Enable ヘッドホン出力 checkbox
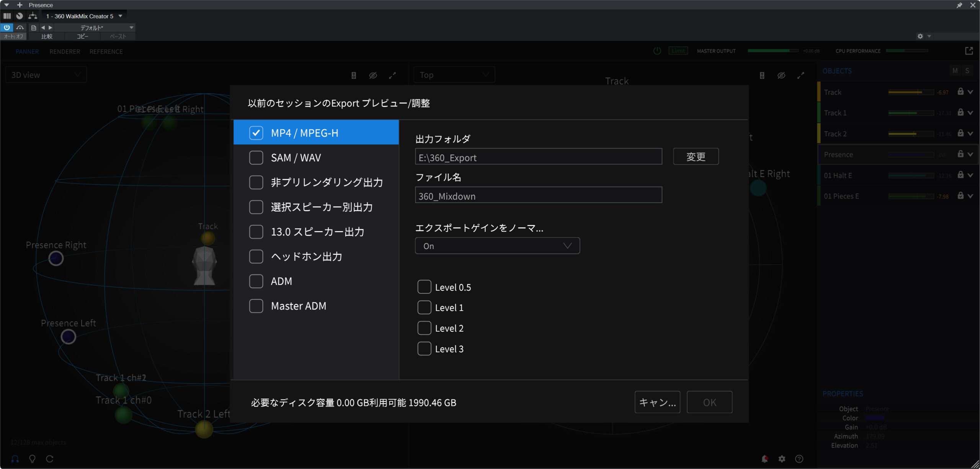Screen dimensions: 980x469 point(256,256)
